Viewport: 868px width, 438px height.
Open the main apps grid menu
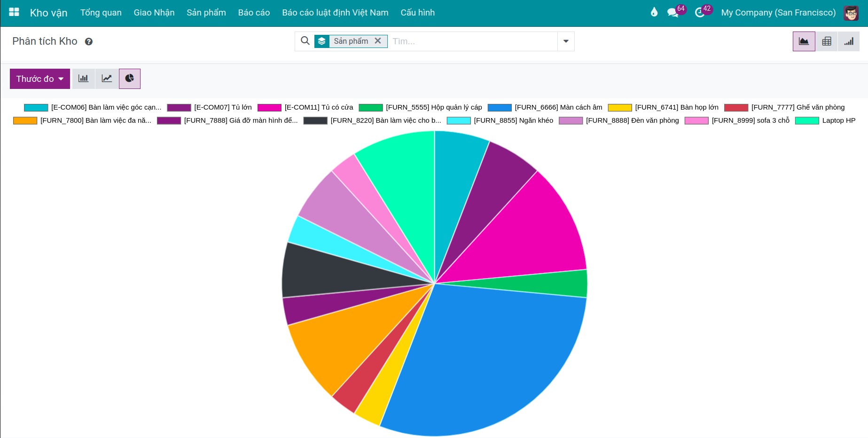tap(14, 12)
